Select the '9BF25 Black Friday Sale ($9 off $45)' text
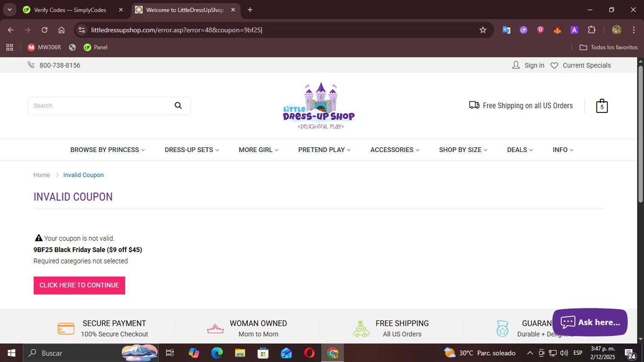This screenshot has height=362, width=644. (88, 249)
